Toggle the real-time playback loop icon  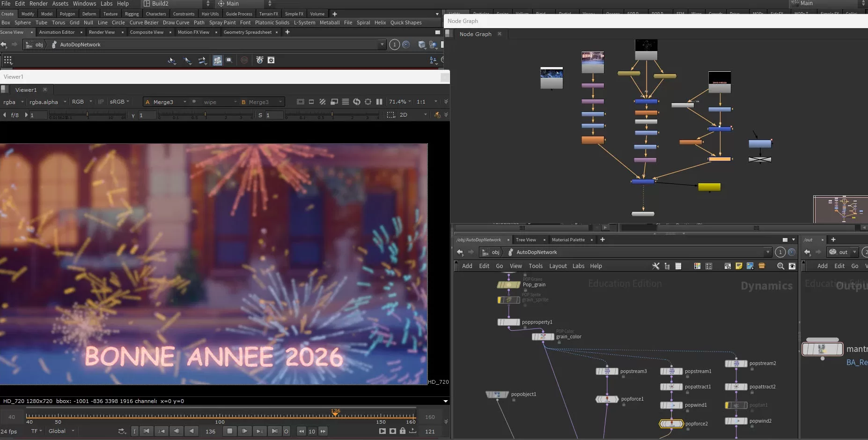(x=122, y=431)
